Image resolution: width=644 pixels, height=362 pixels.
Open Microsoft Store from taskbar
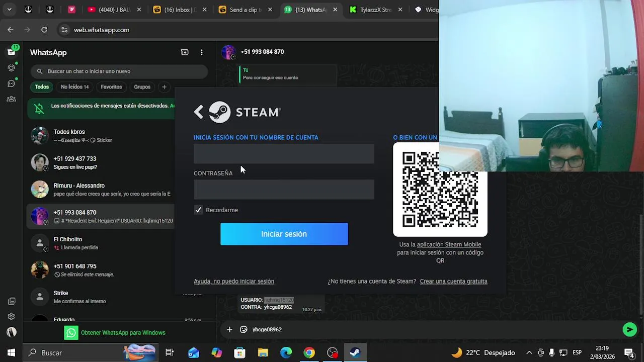pyautogui.click(x=240, y=353)
